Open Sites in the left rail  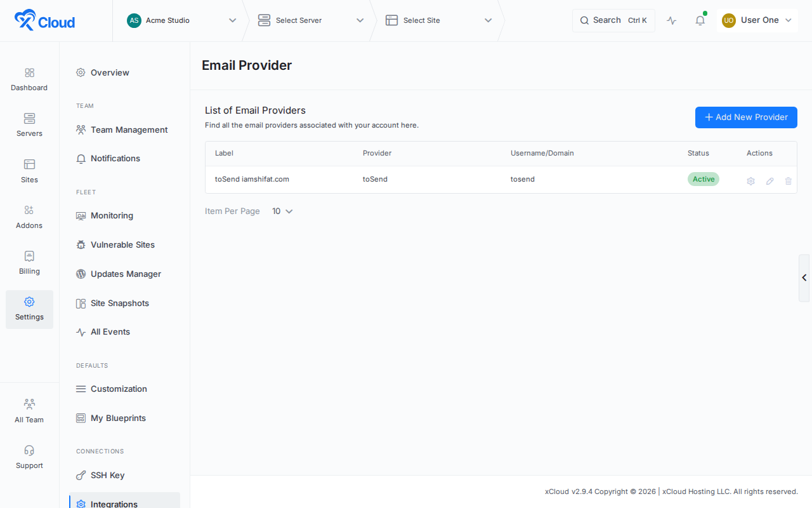[x=29, y=171]
